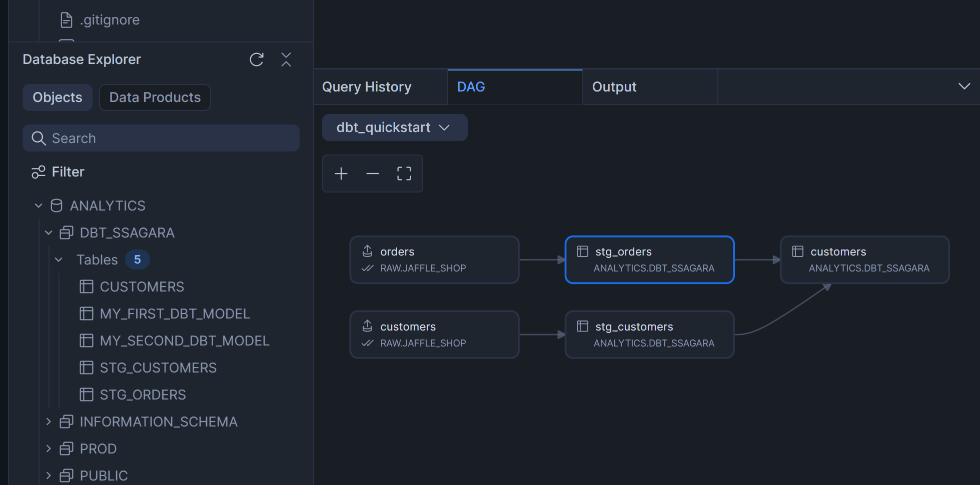The image size is (980, 485).
Task: Click the table icon in stg_customers node
Action: (x=582, y=326)
